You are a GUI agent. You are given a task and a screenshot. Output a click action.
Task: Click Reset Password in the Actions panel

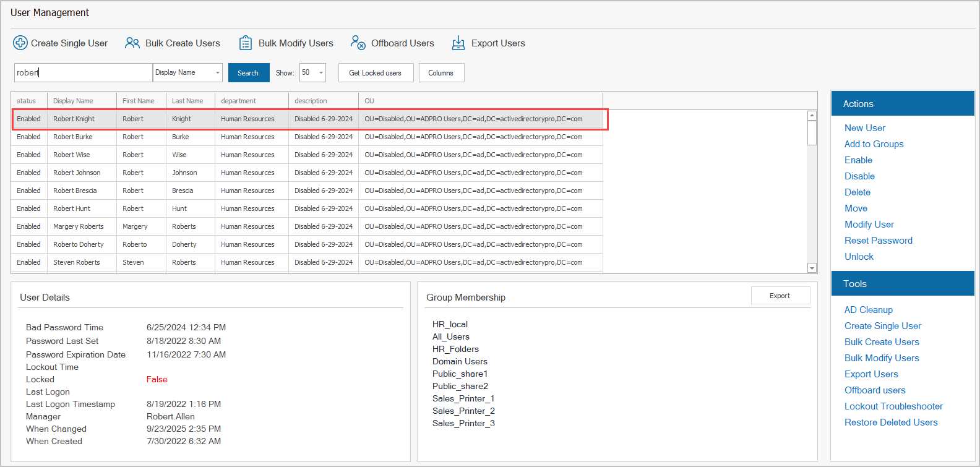(878, 241)
